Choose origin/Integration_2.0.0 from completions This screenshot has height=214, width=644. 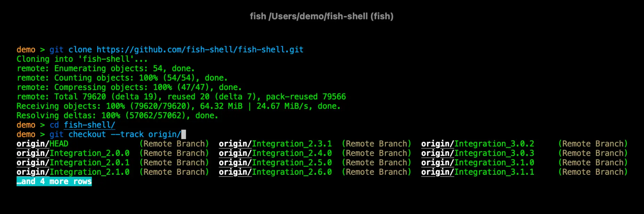click(73, 153)
